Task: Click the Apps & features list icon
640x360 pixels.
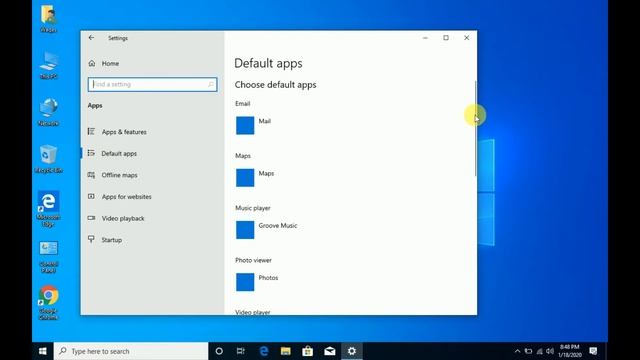Action: pos(91,131)
